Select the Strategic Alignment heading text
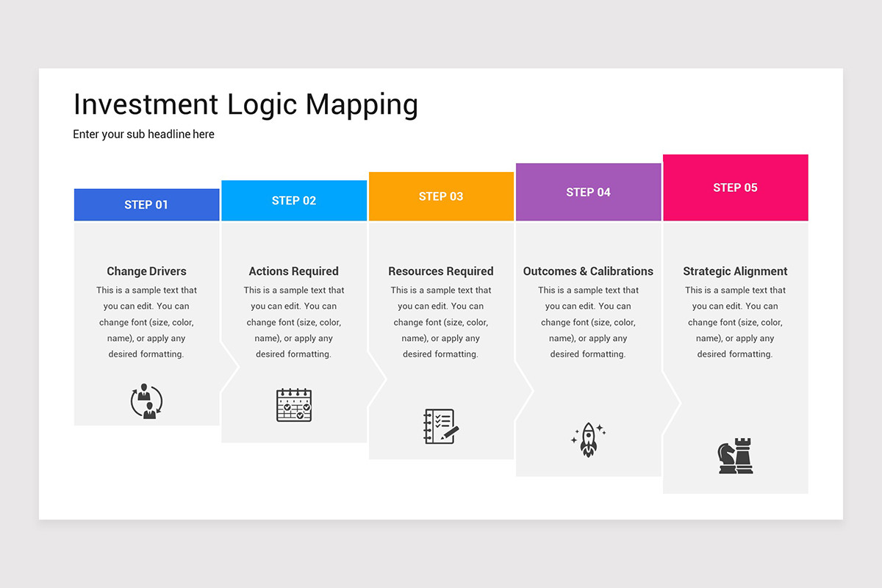The image size is (882, 588). 735,271
